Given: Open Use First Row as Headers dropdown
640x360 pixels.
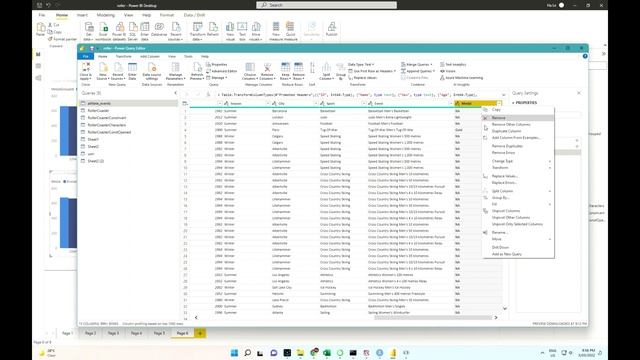Looking at the screenshot, I should (x=372, y=71).
